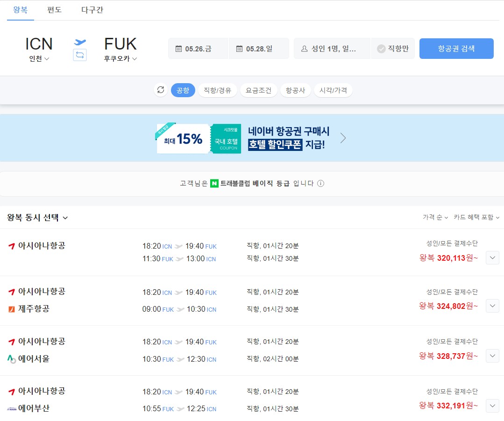Viewport: 504px width, 421px height.
Task: Select the 공항 filter chip
Action: click(183, 90)
